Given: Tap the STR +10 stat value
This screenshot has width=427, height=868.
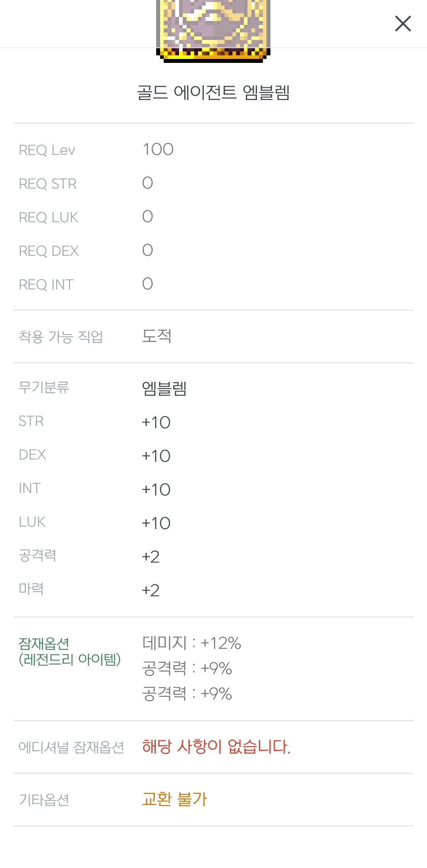Looking at the screenshot, I should (156, 422).
